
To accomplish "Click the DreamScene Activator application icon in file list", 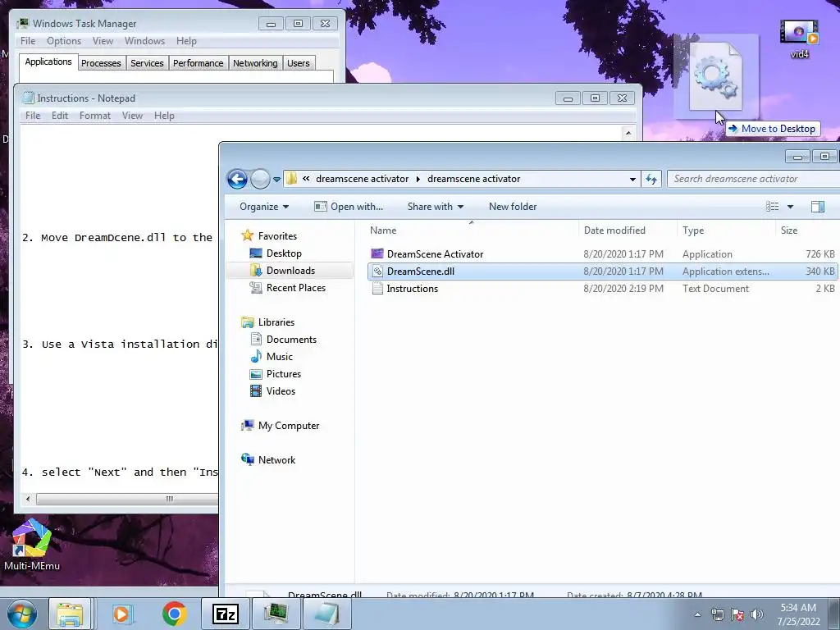I will [377, 253].
